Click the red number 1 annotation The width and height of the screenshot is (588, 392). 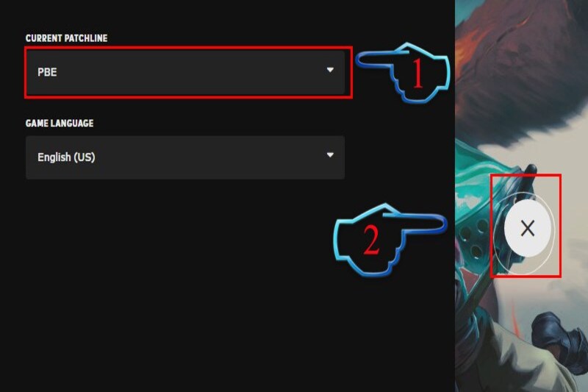point(417,74)
